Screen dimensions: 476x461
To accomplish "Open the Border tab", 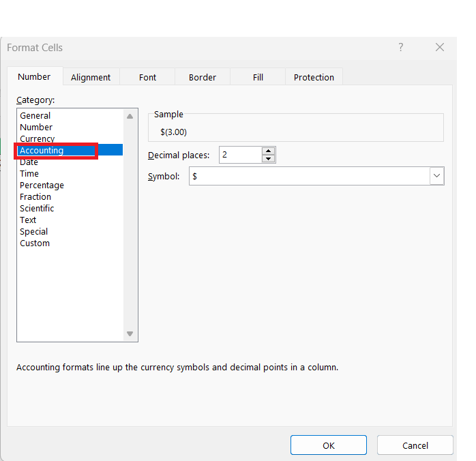I will pos(203,77).
